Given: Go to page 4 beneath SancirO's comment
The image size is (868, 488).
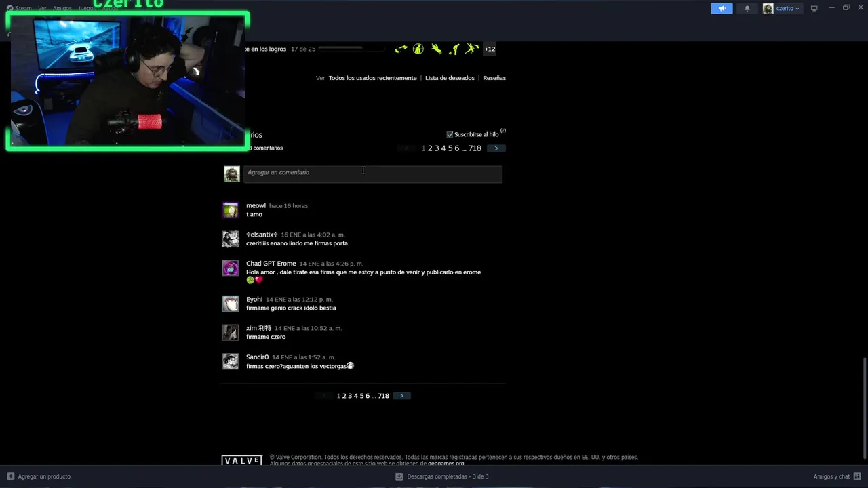Looking at the screenshot, I should click(x=356, y=396).
